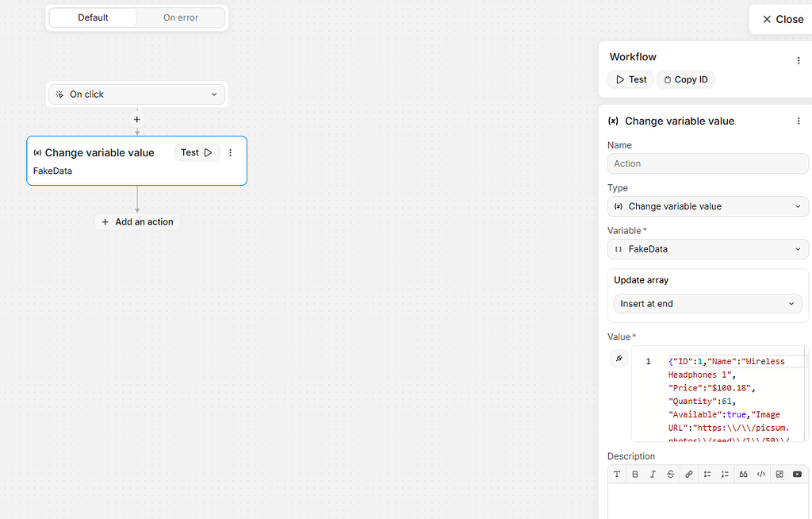Viewport: 812px width, 519px height.
Task: Click the text style icon in description toolbar
Action: point(617,474)
